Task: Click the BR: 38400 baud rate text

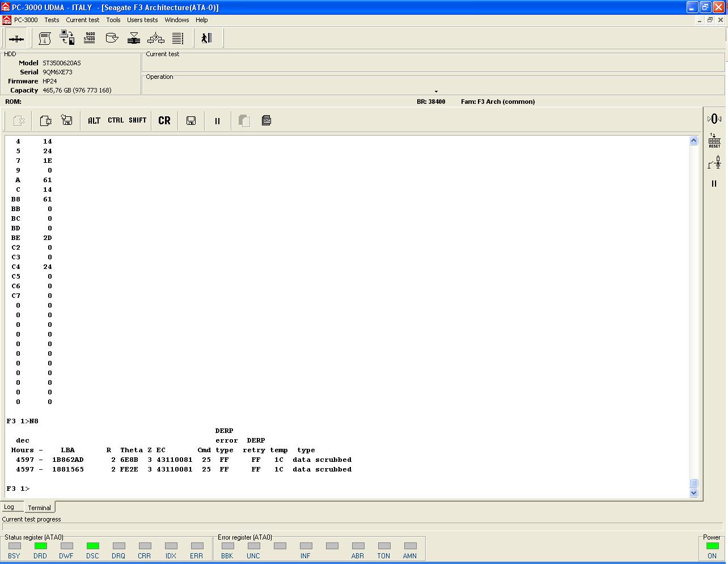Action: pos(431,102)
